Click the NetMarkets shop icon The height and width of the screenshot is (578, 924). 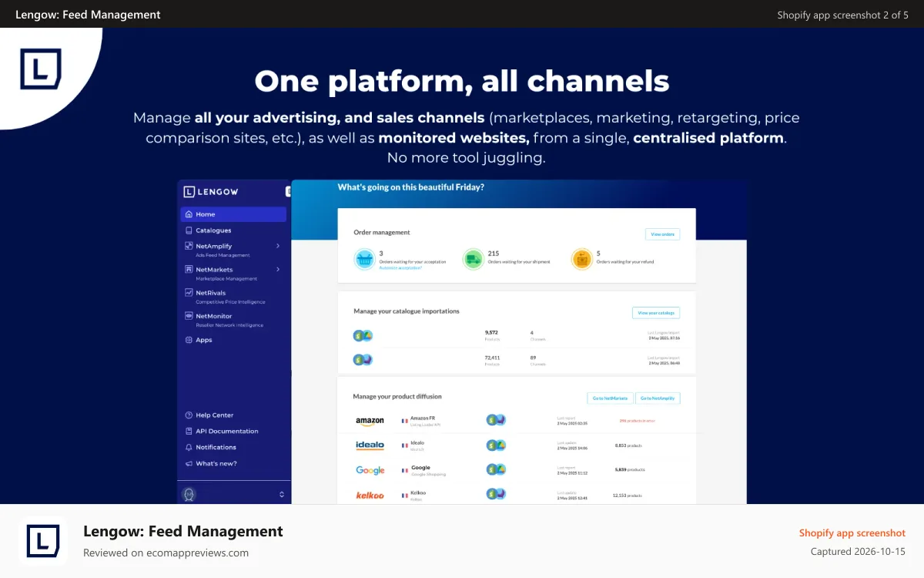point(189,269)
